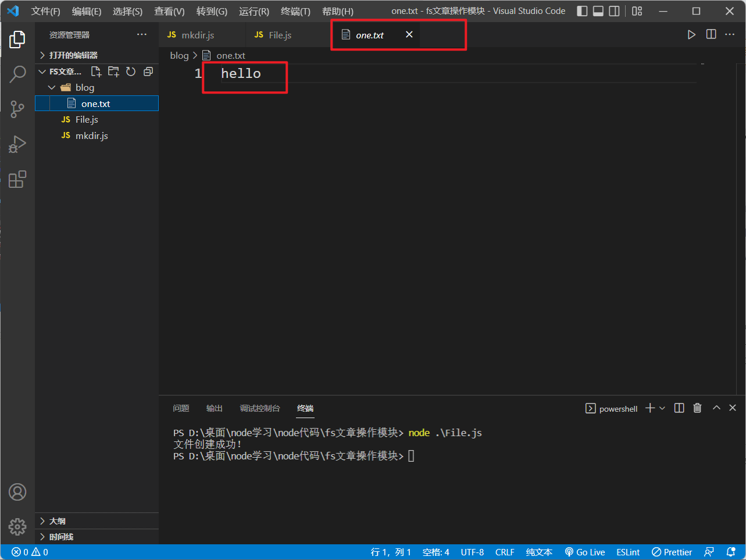746x560 pixels.
Task: Open the Run and Debug view
Action: click(x=17, y=144)
